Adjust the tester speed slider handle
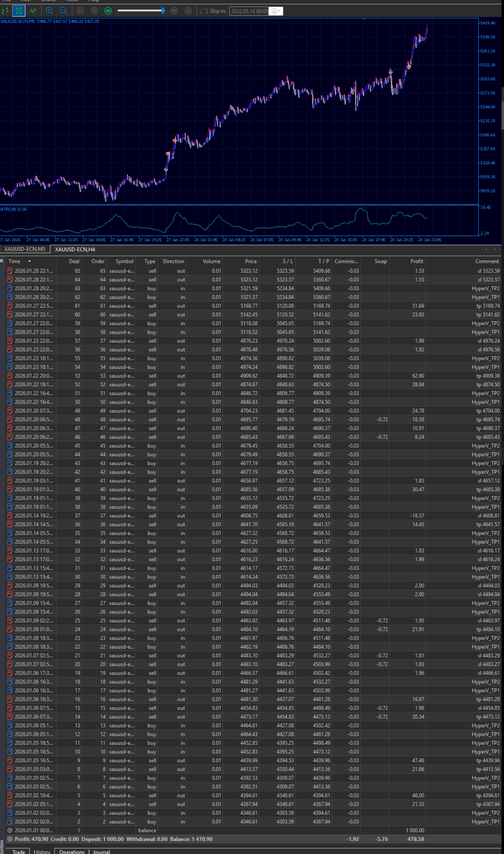Viewport: 504px width, 854px height. coord(163,11)
